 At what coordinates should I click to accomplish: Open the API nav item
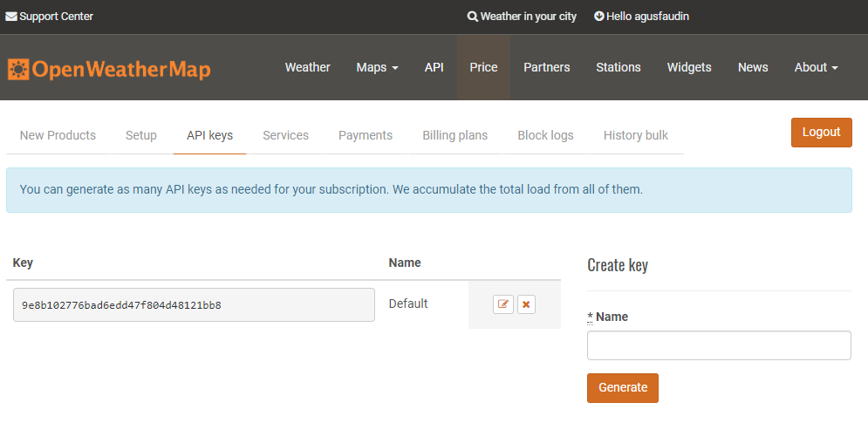(434, 67)
